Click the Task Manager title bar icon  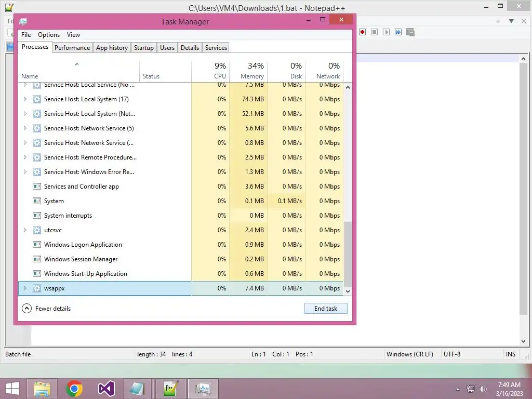coord(23,22)
